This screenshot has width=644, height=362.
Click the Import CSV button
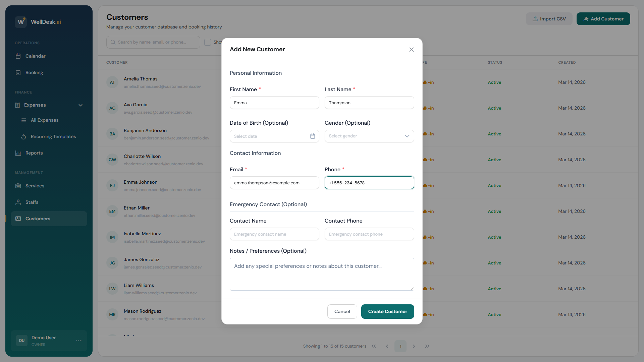pos(549,19)
